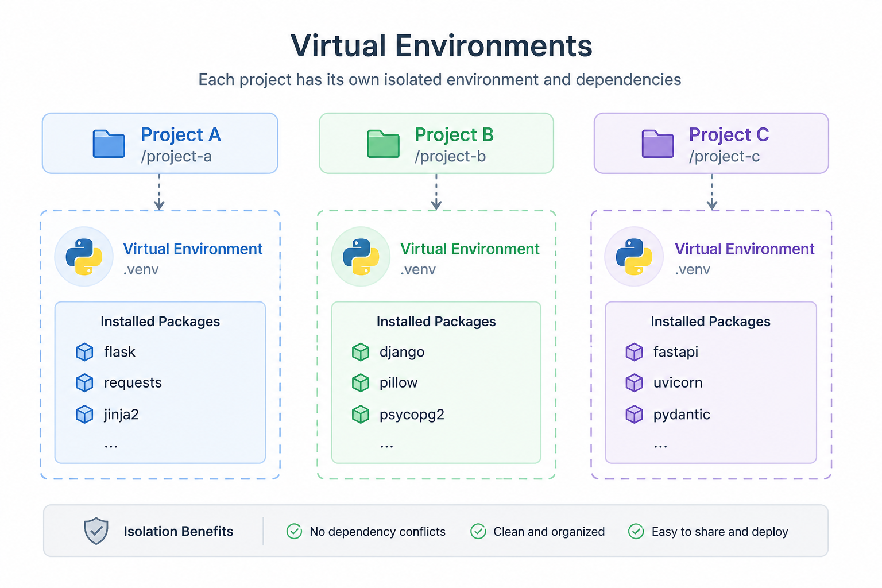Click the cube icon beside pillow
Viewport: 882px width, 588px height.
click(x=361, y=383)
